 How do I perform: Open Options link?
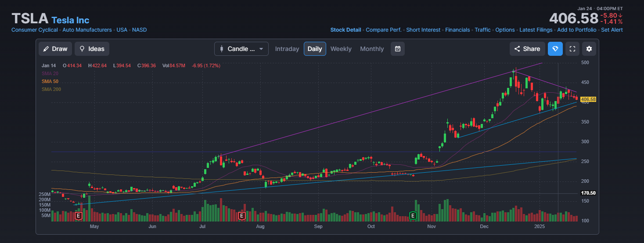click(505, 30)
